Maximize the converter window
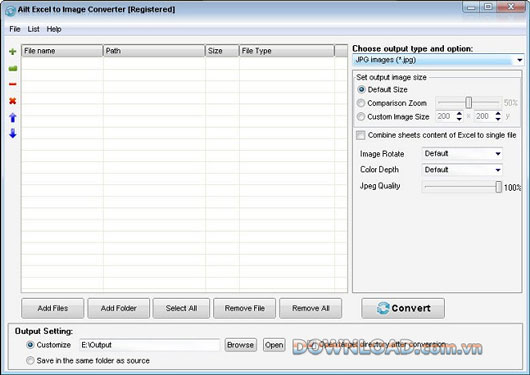This screenshot has width=530, height=375. [x=488, y=7]
